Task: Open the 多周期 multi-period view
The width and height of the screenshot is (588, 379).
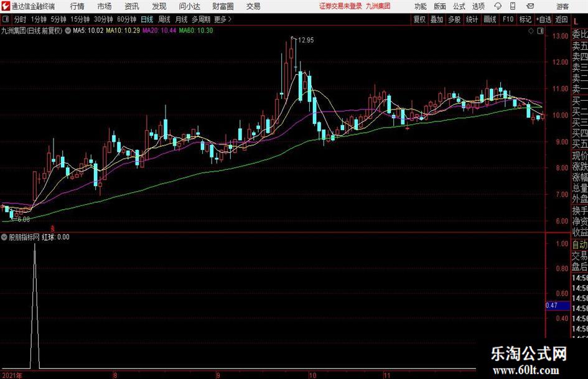Action: click(x=201, y=19)
